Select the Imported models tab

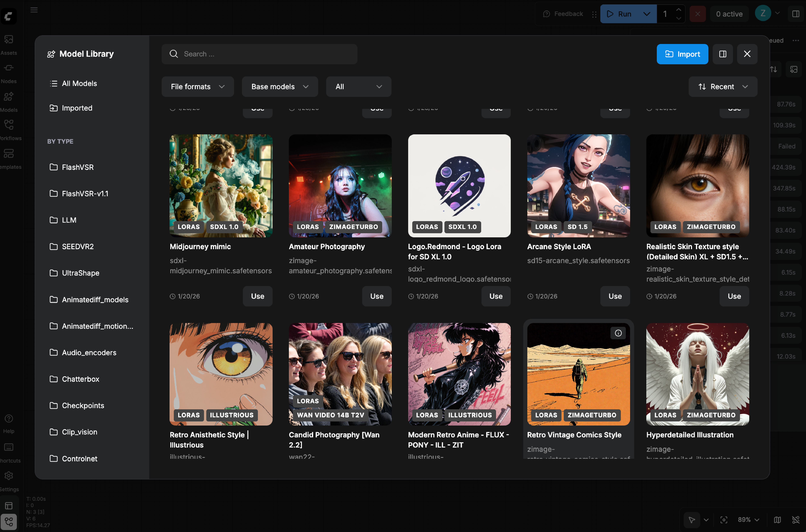click(77, 108)
